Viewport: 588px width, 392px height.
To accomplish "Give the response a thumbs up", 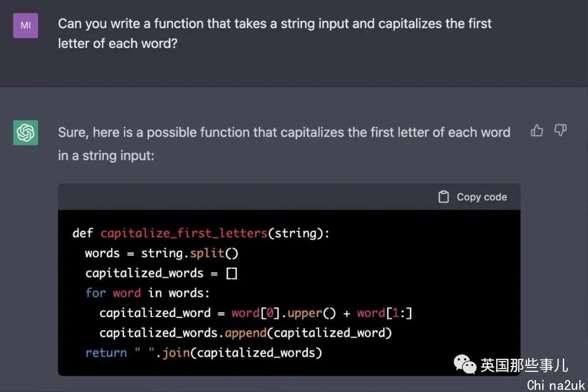I will (x=537, y=131).
